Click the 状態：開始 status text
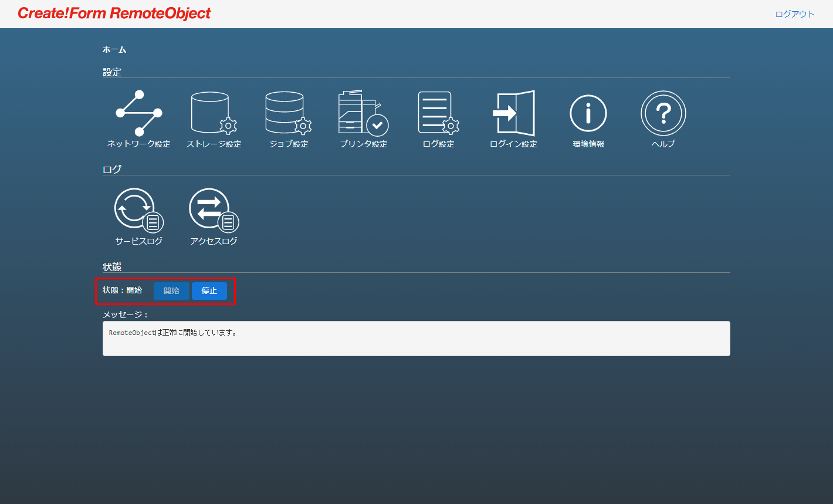This screenshot has height=504, width=833. [122, 290]
